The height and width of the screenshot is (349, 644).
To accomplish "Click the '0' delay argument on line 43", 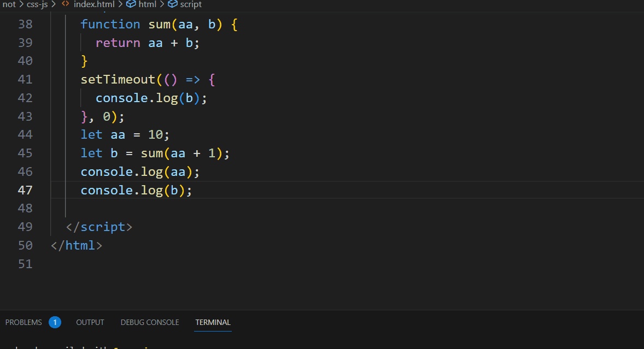I will [x=107, y=116].
